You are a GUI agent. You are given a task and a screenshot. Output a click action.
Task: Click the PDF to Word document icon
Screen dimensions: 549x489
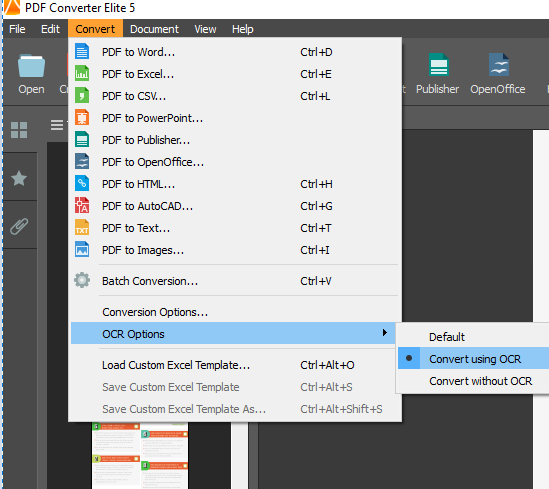coord(82,51)
